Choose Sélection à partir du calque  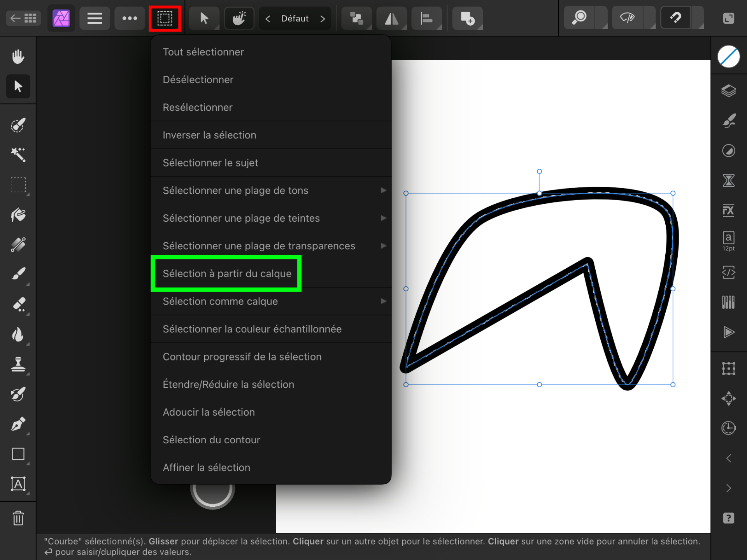[x=227, y=273]
